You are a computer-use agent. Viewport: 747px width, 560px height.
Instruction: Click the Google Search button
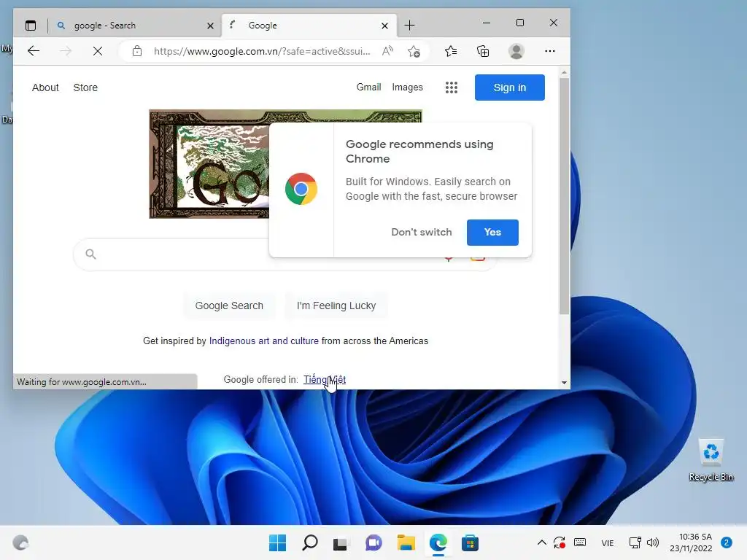click(229, 306)
